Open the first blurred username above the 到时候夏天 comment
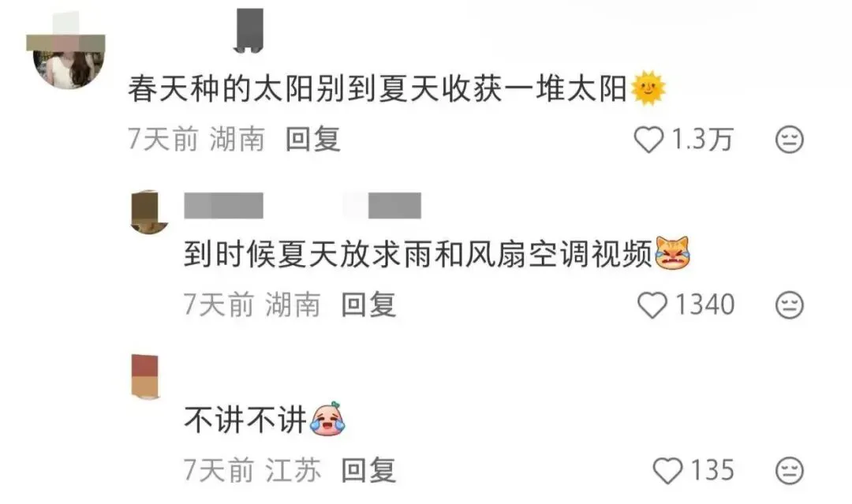The width and height of the screenshot is (852, 504). point(223,206)
